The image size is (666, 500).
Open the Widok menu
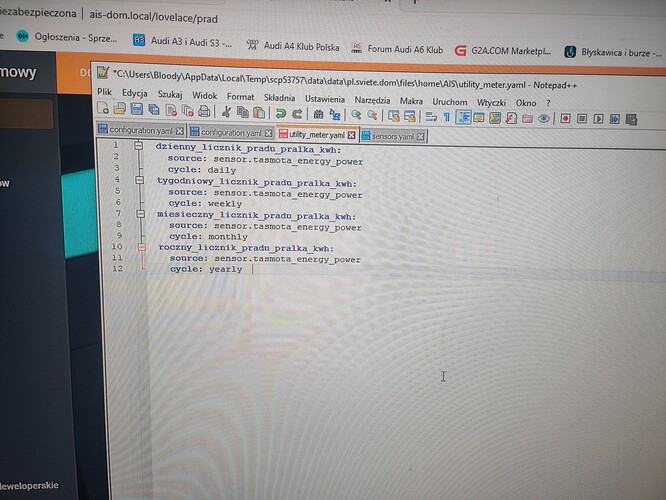click(204, 96)
